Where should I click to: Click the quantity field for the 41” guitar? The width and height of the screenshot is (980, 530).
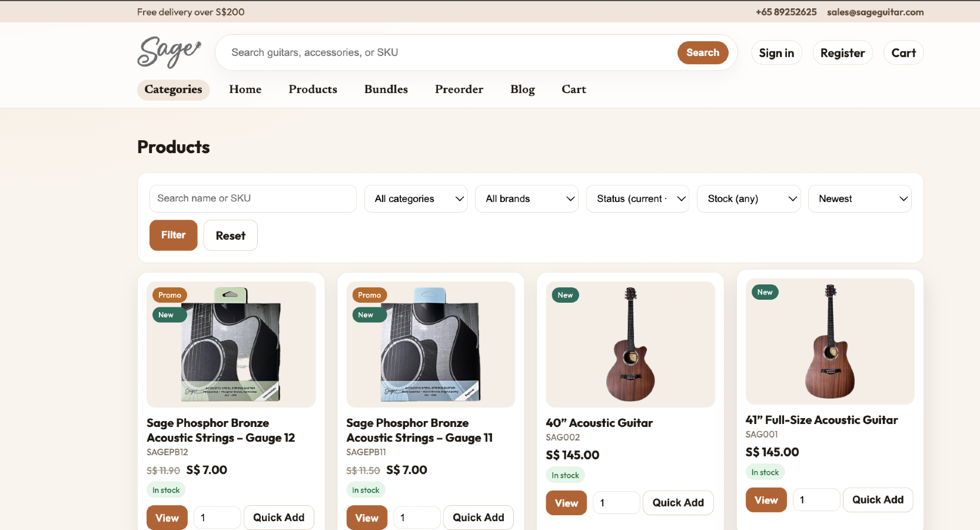816,499
